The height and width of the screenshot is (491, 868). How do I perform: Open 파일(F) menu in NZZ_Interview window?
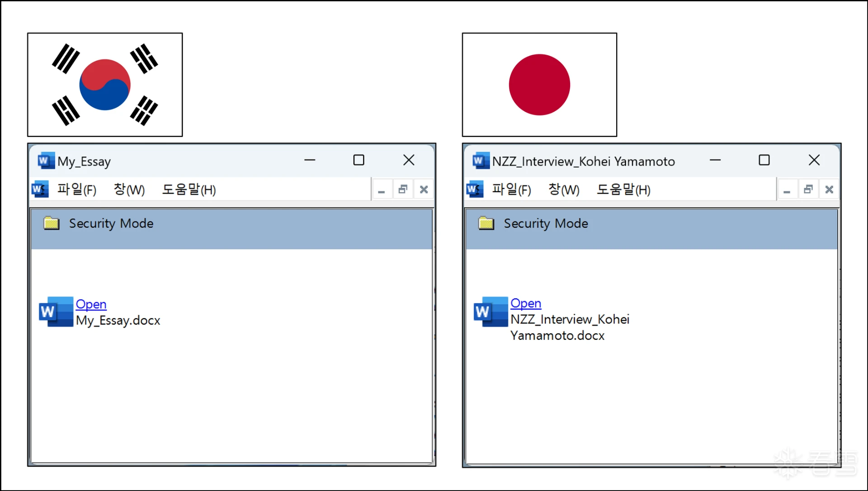[x=511, y=189]
